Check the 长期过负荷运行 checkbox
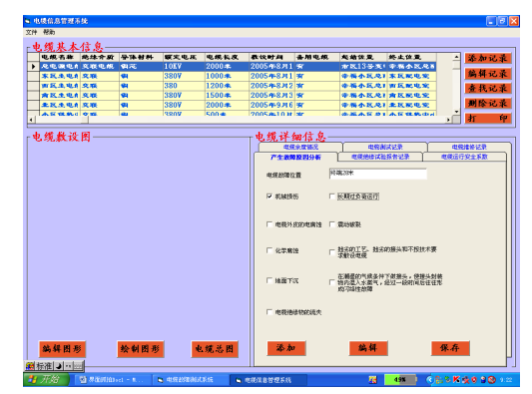This screenshot has width=532, height=394. tap(332, 196)
